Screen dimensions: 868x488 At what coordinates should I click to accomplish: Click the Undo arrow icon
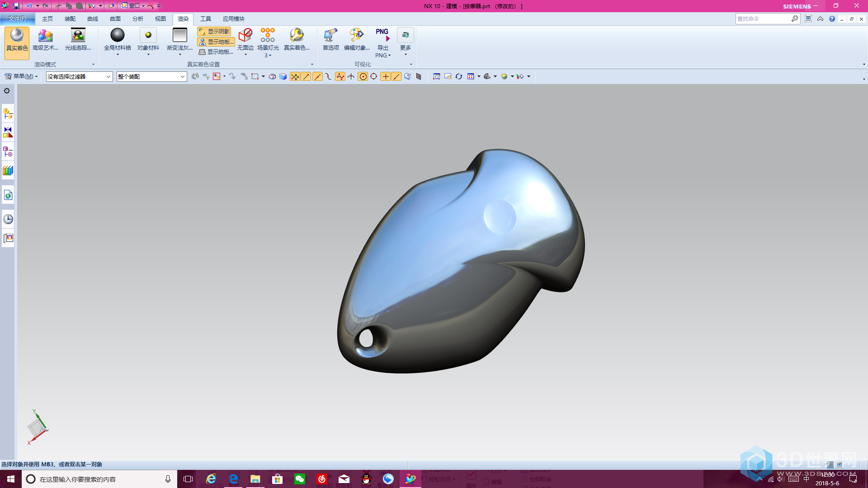click(x=29, y=6)
